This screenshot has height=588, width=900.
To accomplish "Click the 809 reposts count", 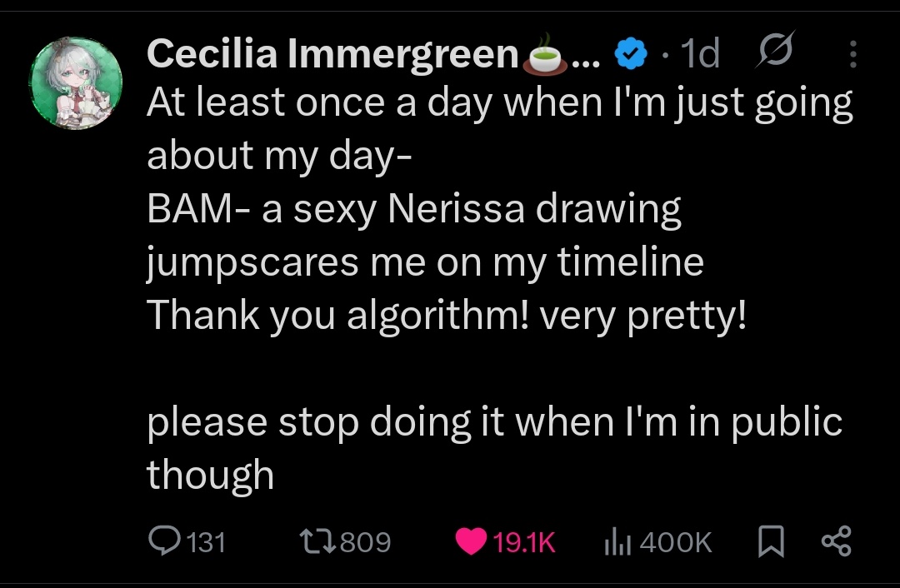I will (365, 543).
